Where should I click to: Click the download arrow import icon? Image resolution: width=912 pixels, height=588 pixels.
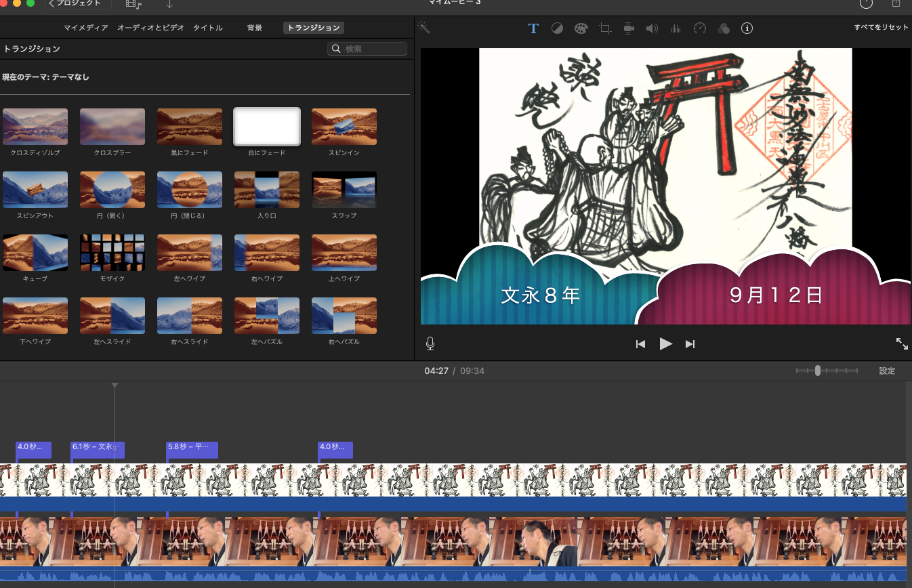click(x=169, y=4)
